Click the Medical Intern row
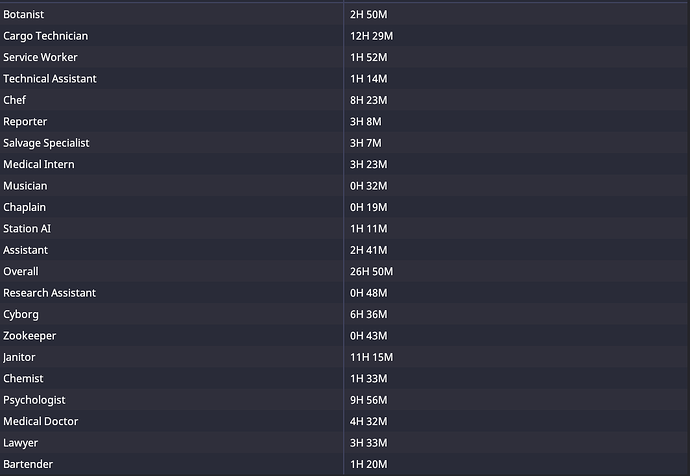 (39, 164)
